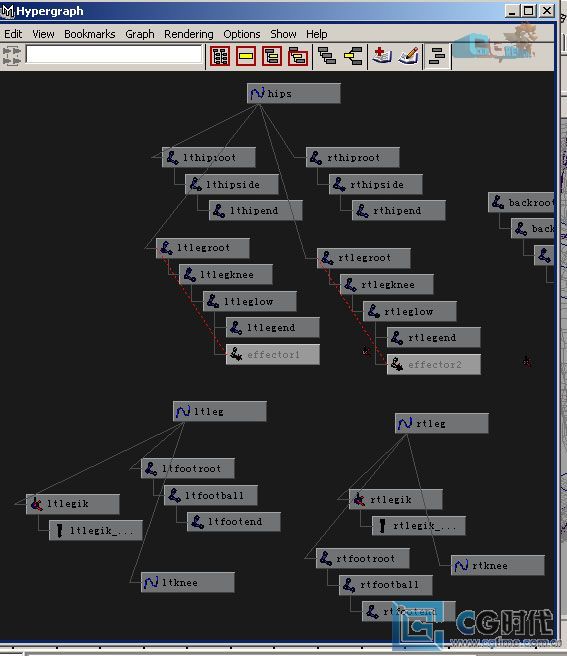Select the rtfootball joint node

[x=386, y=585]
